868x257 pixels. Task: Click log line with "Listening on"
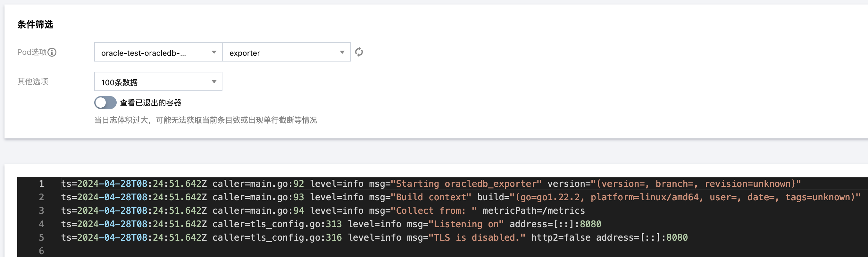point(331,224)
